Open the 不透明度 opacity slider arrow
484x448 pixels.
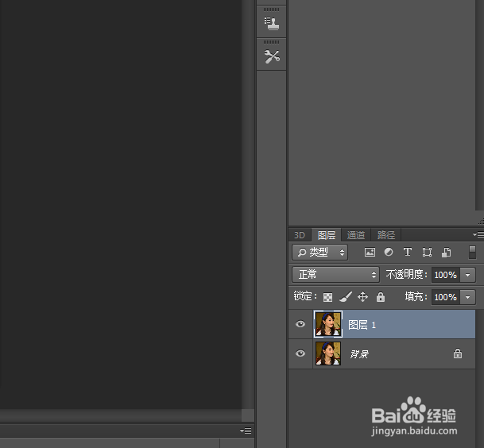(x=467, y=275)
